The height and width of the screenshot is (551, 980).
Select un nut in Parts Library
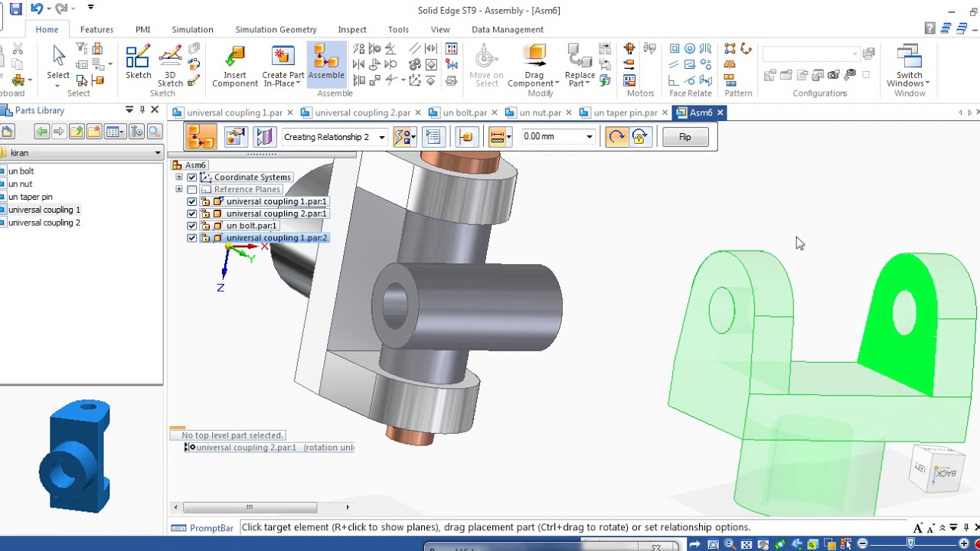coord(21,184)
